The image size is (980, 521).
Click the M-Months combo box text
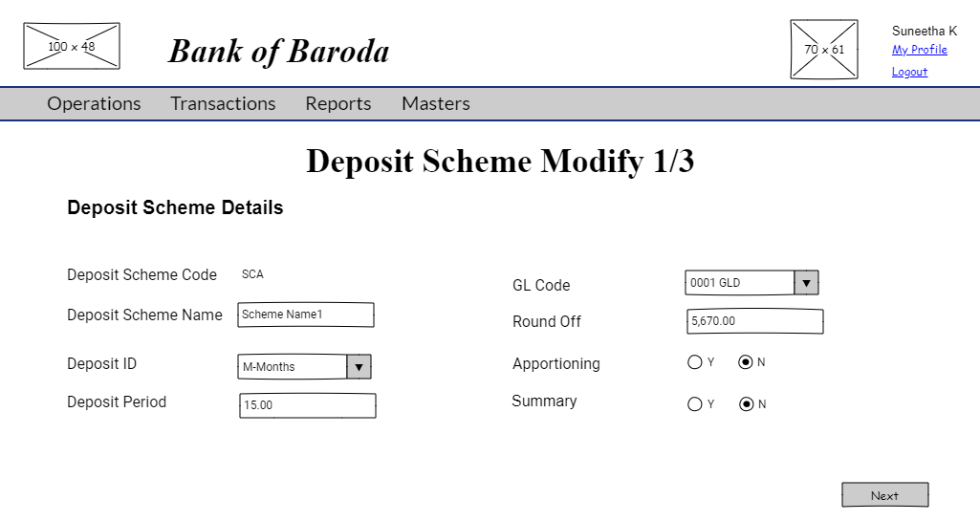coord(292,367)
